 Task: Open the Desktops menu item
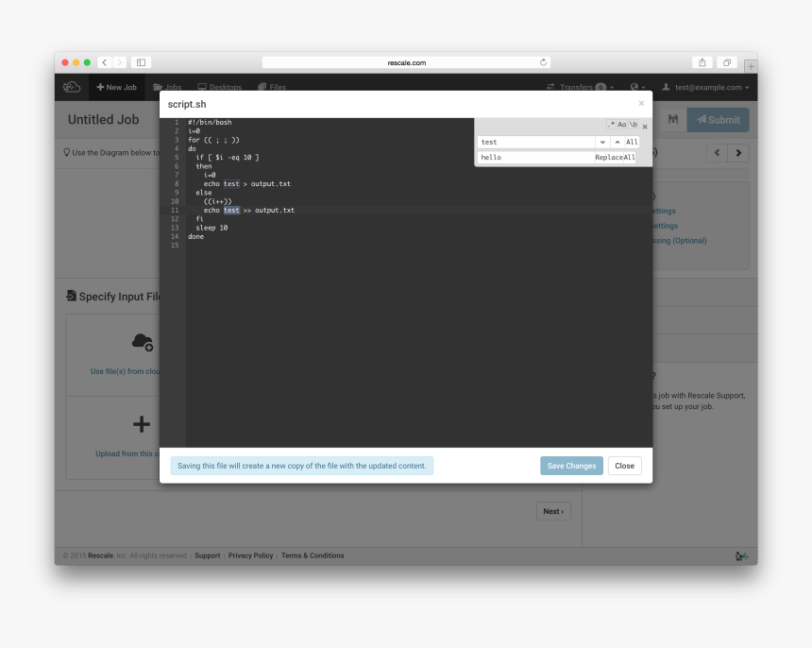tap(220, 87)
